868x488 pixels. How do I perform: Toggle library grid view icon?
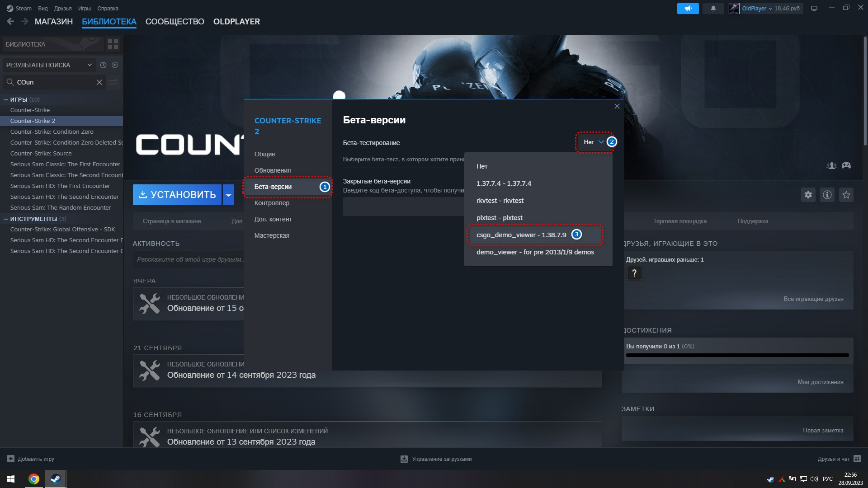(113, 44)
